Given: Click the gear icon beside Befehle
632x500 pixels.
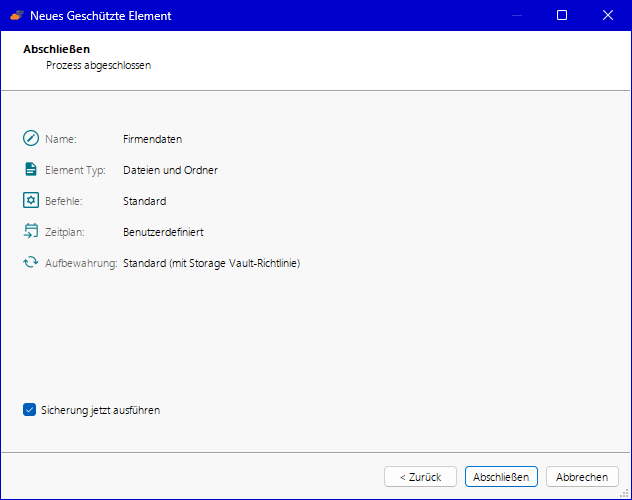Looking at the screenshot, I should point(31,200).
